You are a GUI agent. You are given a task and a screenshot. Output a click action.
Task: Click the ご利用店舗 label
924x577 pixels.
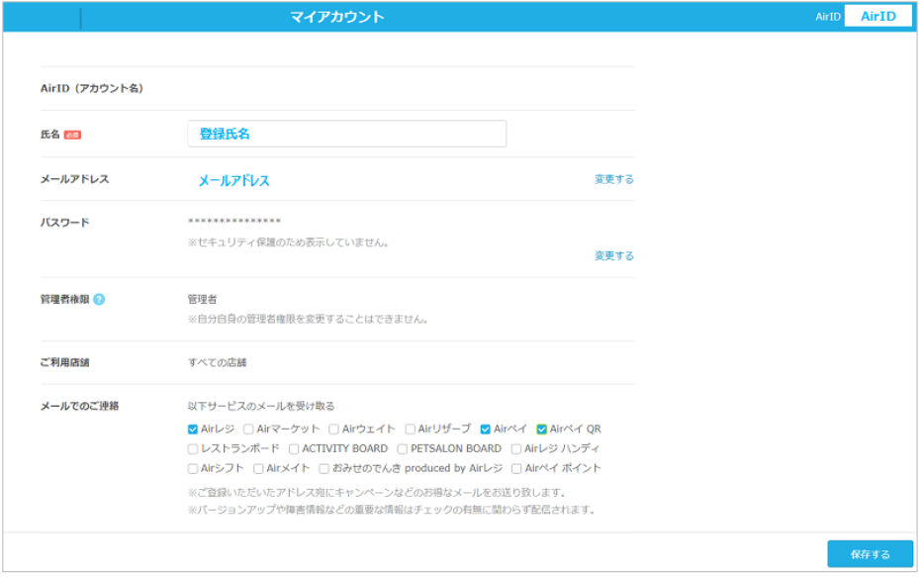tap(65, 362)
